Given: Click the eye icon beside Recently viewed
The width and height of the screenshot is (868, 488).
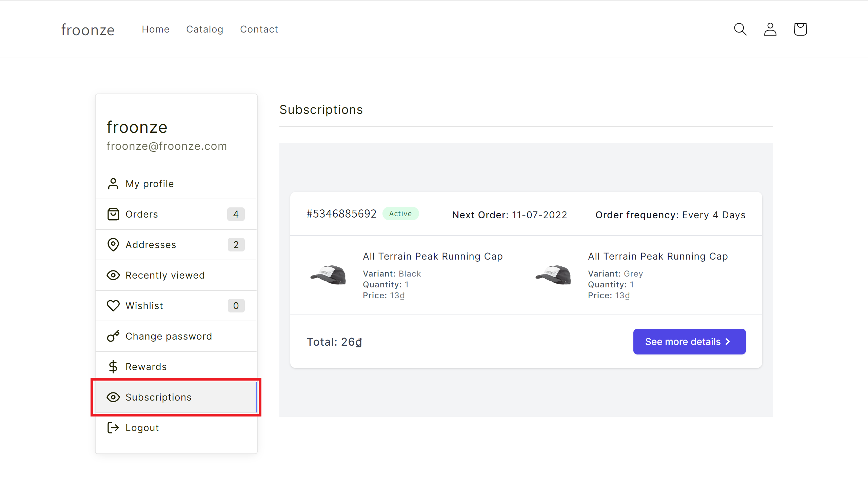Looking at the screenshot, I should (113, 275).
